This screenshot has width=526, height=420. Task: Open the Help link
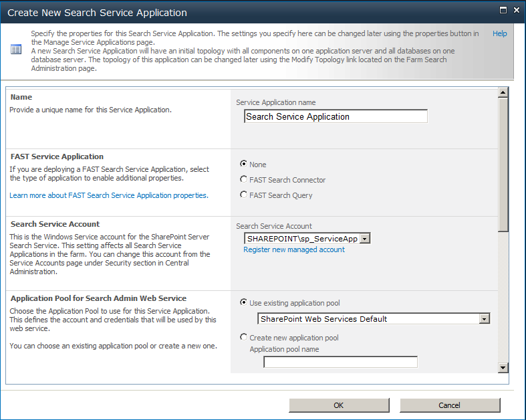pyautogui.click(x=499, y=33)
